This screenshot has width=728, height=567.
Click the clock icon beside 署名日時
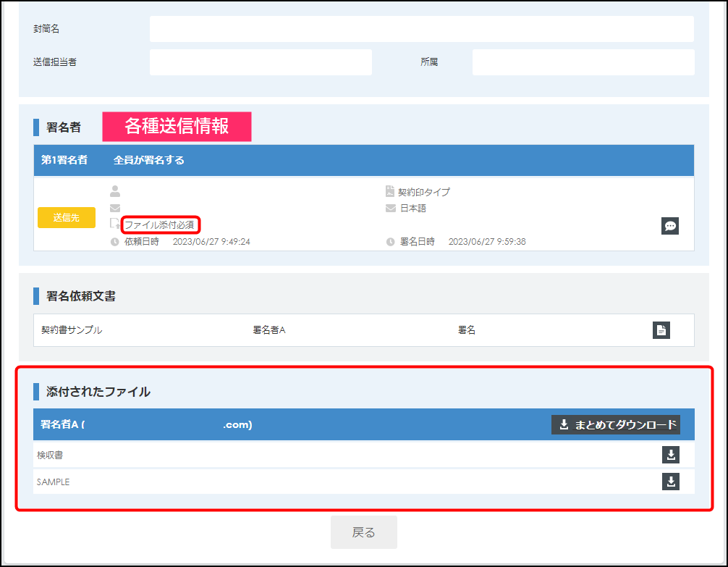point(391,242)
